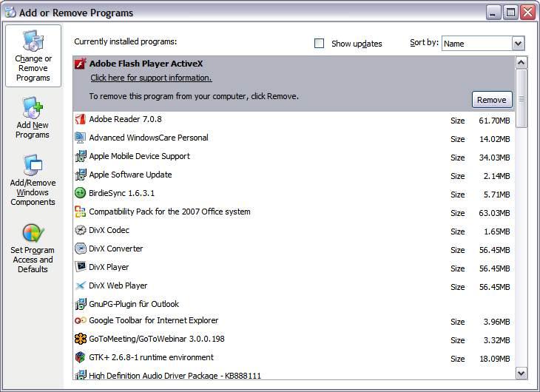Open Add New Programs panel
This screenshot has height=392, width=540.
[33, 118]
